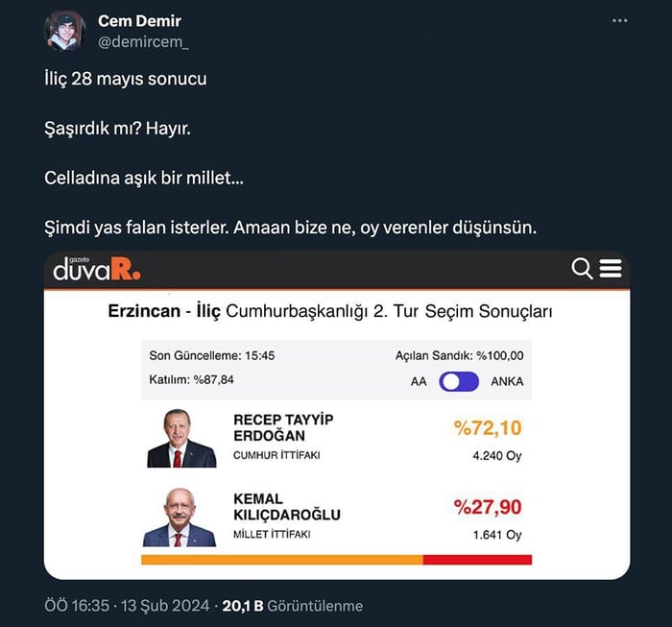Open the @demircem_ handle link
Screen dimensions: 672x627
click(x=143, y=40)
